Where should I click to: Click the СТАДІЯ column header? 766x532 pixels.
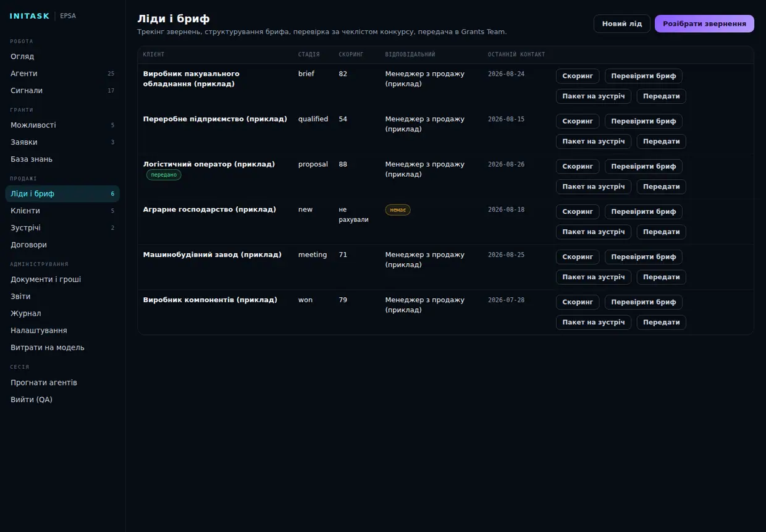(x=309, y=54)
